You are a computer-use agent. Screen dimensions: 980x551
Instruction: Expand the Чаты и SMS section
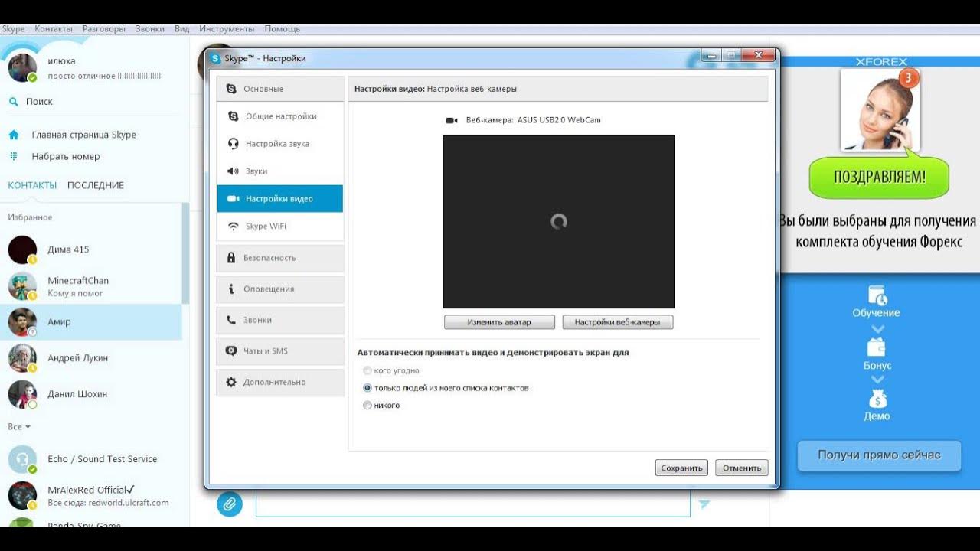click(x=280, y=351)
